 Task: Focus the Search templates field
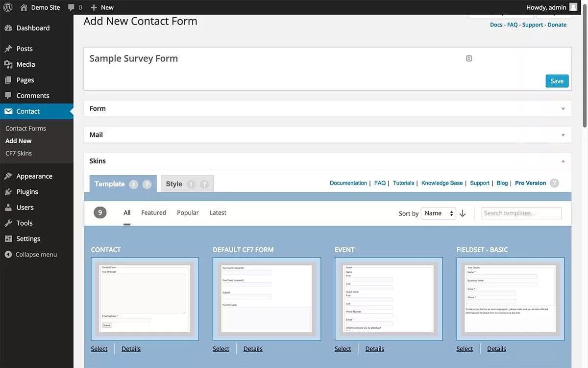521,213
